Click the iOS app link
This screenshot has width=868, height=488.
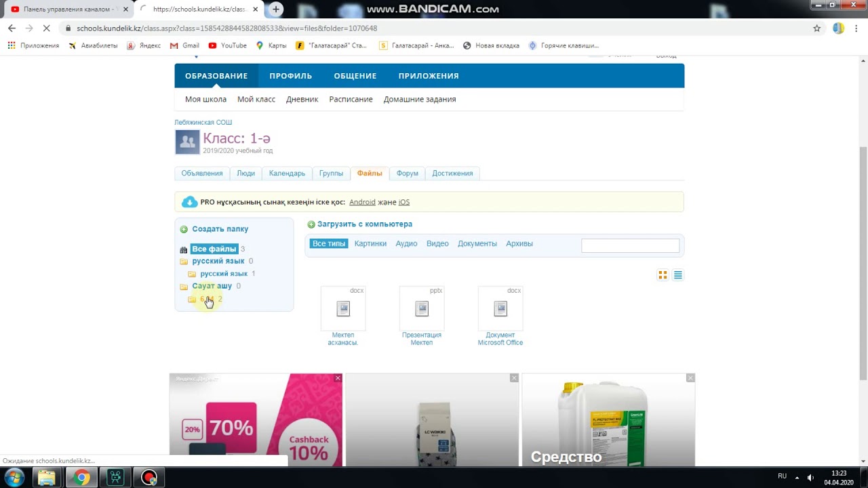403,202
